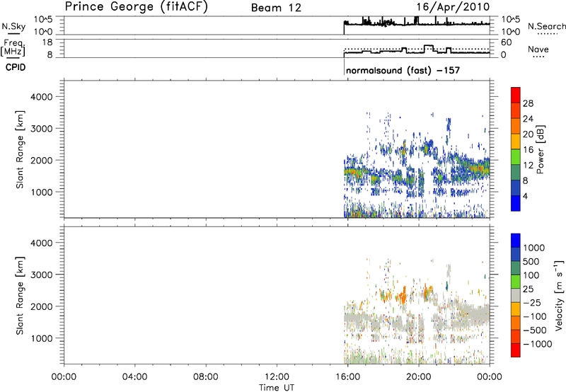Click the "N.Search" legend label
This screenshot has height=392, width=566.
point(546,26)
